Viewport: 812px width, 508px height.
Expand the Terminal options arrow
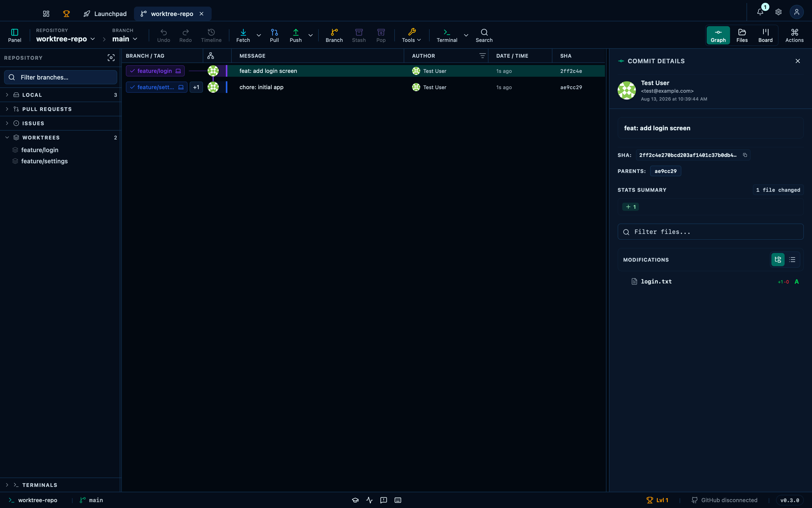pos(466,35)
